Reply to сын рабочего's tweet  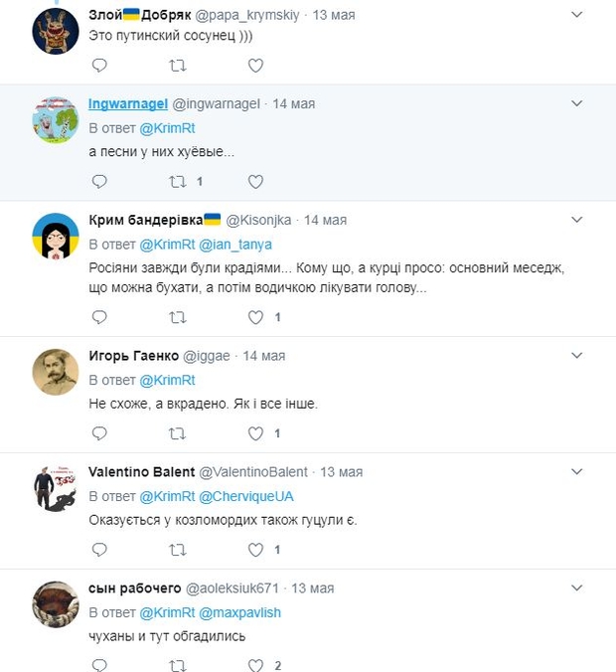(99, 665)
